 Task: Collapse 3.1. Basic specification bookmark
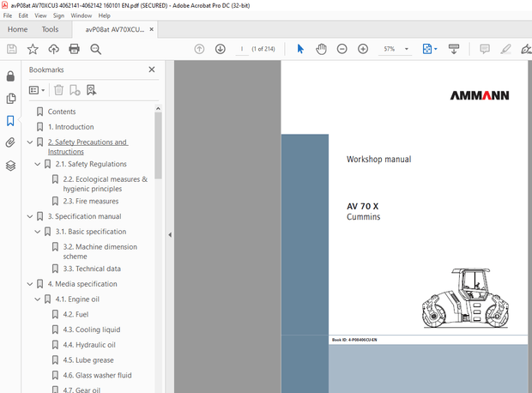pos(38,232)
